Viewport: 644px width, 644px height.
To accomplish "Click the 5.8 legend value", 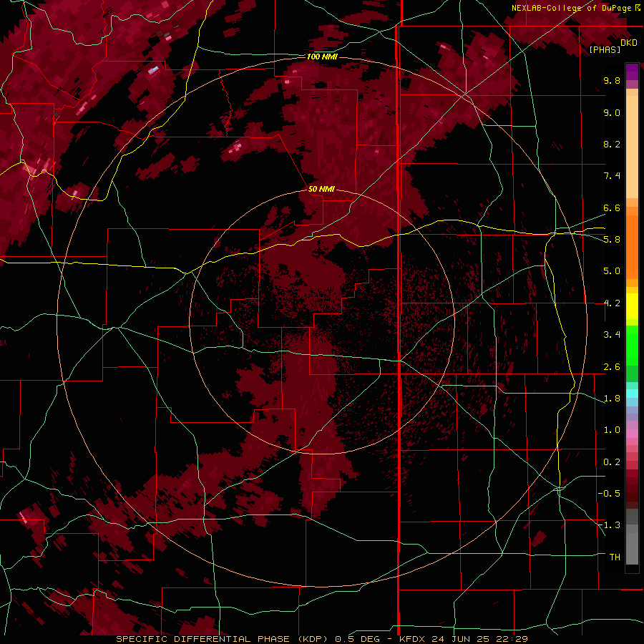I will click(612, 240).
